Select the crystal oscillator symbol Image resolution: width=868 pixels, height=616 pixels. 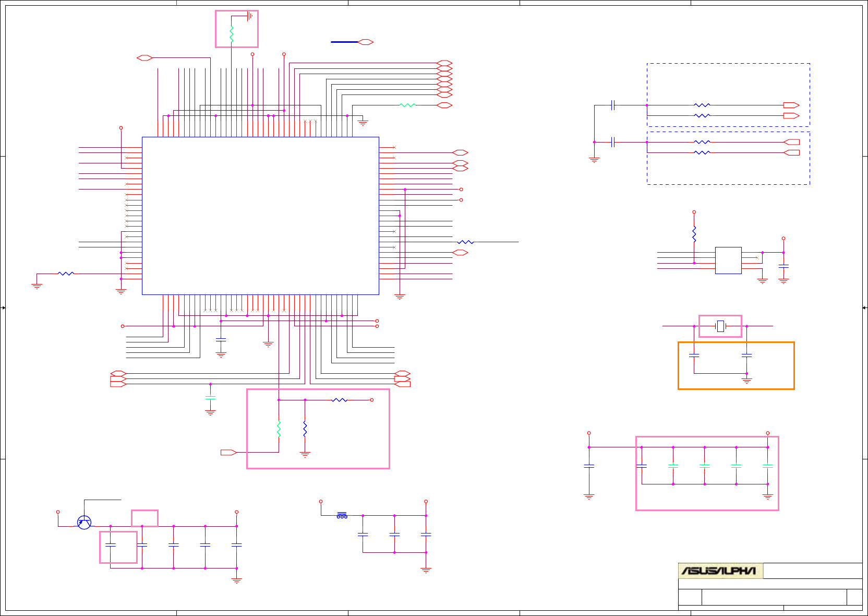click(x=720, y=326)
